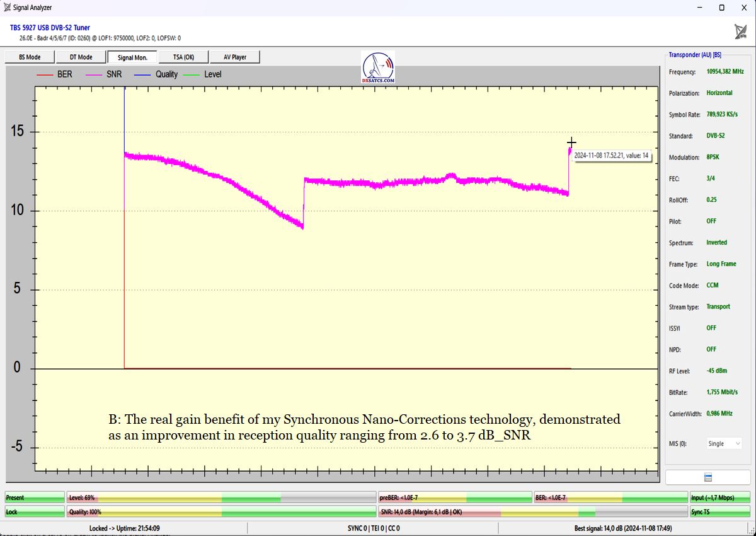
Task: Open the MIS Single dropdown
Action: [723, 443]
